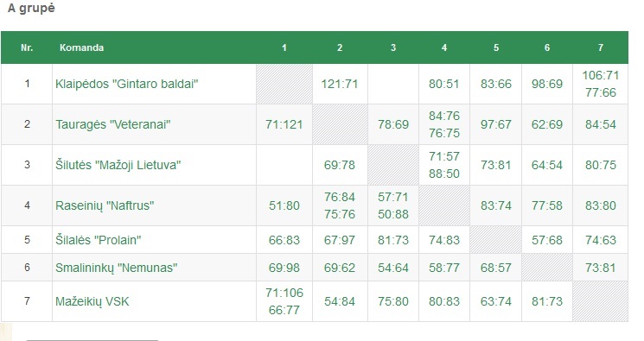Open Šilutės "Mažoji Lietuva" team link
Screen dimensions: 644x341
pos(118,165)
